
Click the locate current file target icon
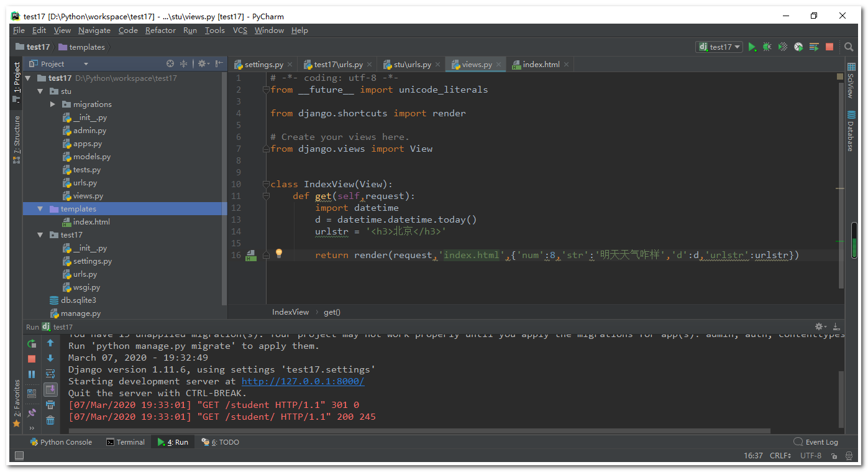[x=170, y=63]
